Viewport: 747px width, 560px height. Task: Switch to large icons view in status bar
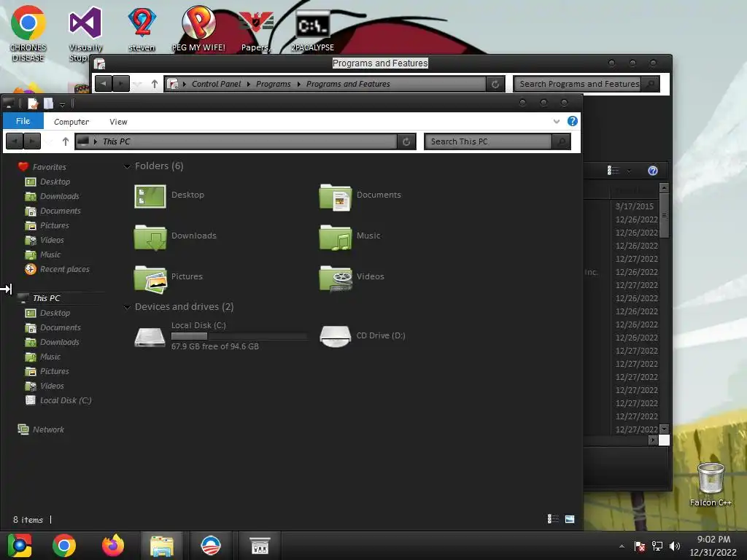tap(570, 518)
